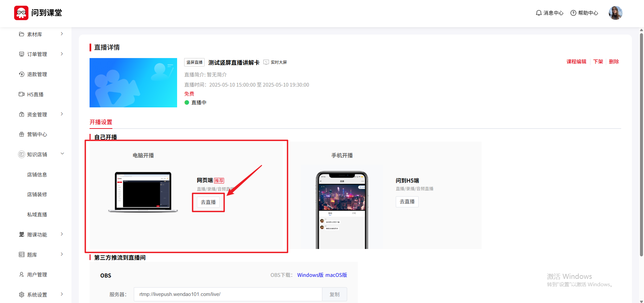Viewport: 644px width, 303px height.
Task: Open 退款管理 menu item
Action: pos(37,74)
